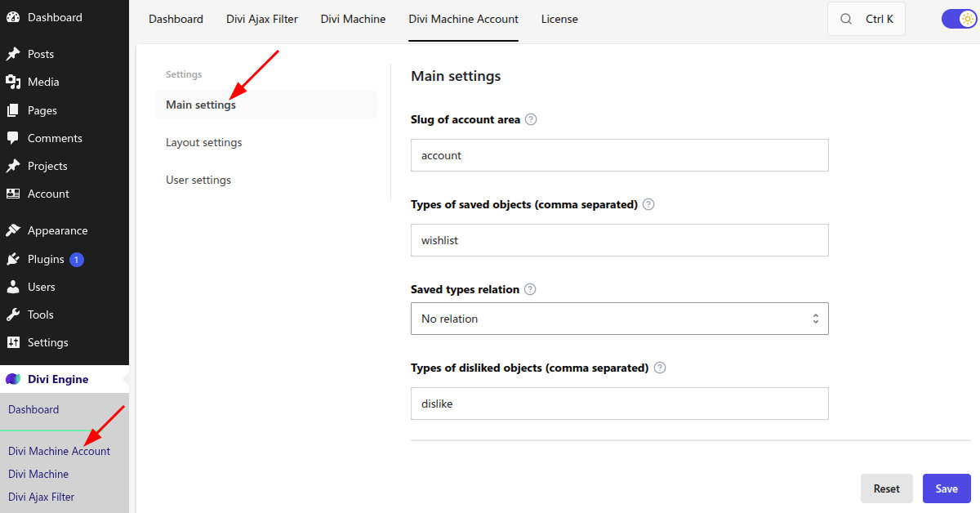Click the Media icon in sidebar
The image size is (980, 513).
point(13,82)
